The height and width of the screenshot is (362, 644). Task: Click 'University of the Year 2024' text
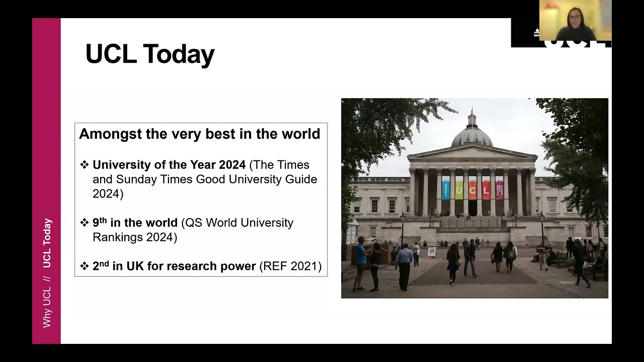[x=169, y=165]
